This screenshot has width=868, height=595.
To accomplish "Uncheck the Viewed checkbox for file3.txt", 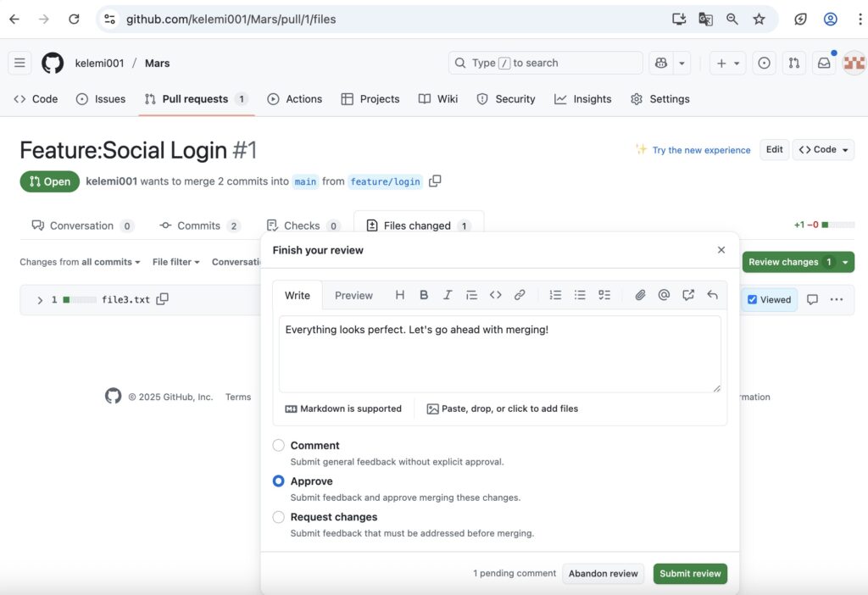I will [753, 299].
